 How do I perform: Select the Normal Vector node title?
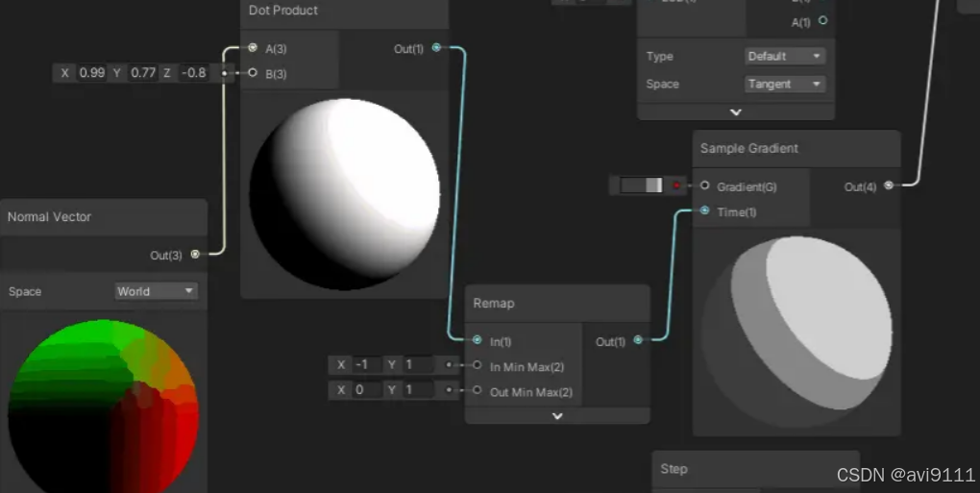click(49, 217)
